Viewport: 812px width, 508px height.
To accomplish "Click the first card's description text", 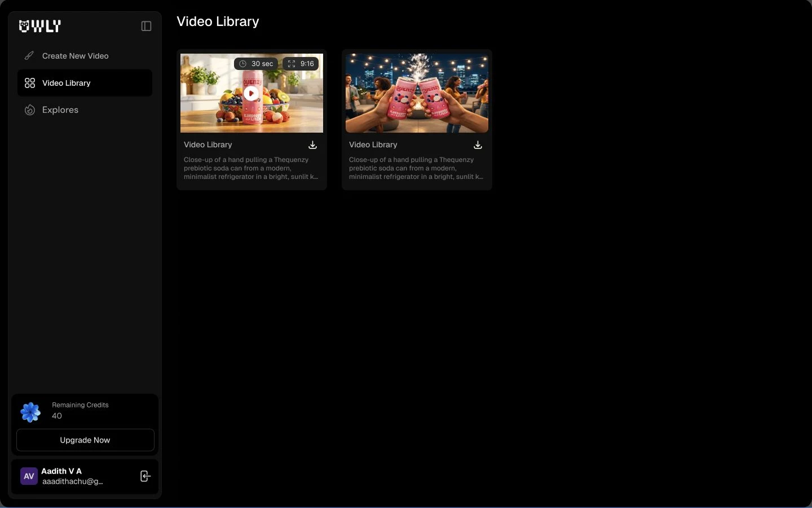I will pos(251,168).
